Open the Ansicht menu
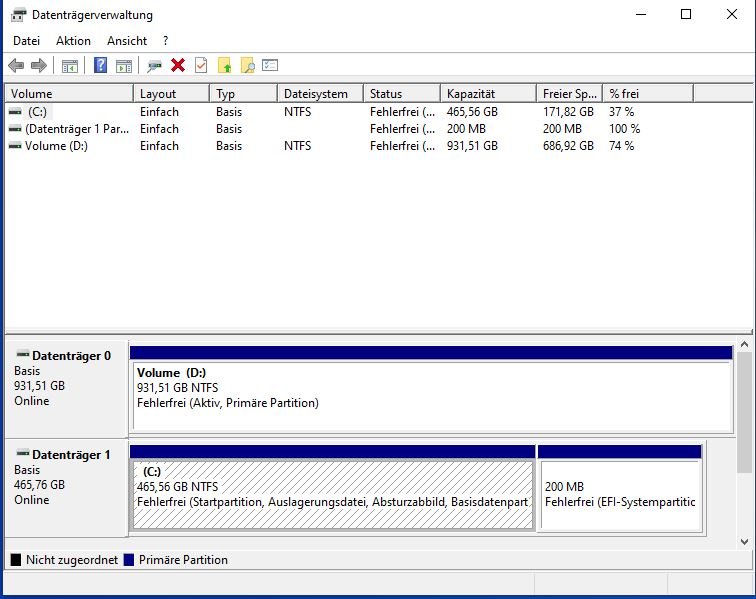756x599 pixels. pyautogui.click(x=127, y=41)
